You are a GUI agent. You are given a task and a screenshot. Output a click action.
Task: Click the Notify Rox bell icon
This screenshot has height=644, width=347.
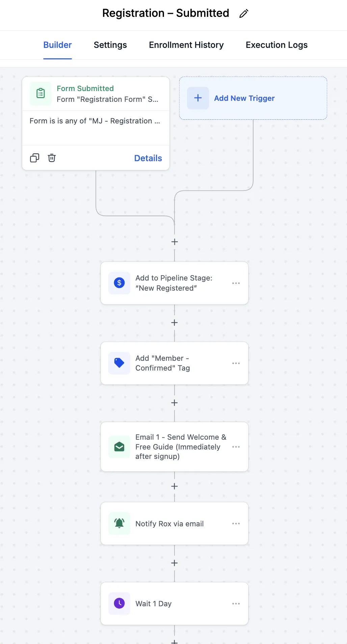[x=119, y=523]
